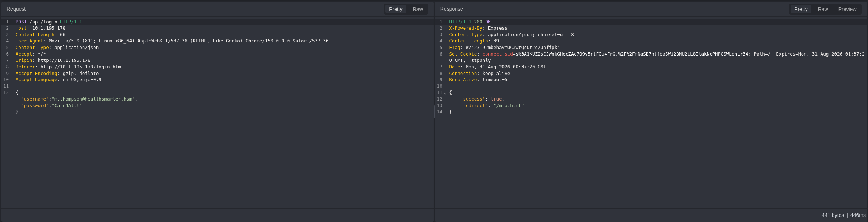Screen dimensions: 868x222
Task: Click the "HTTP/1.1 200 OK" status line
Action: 470,22
